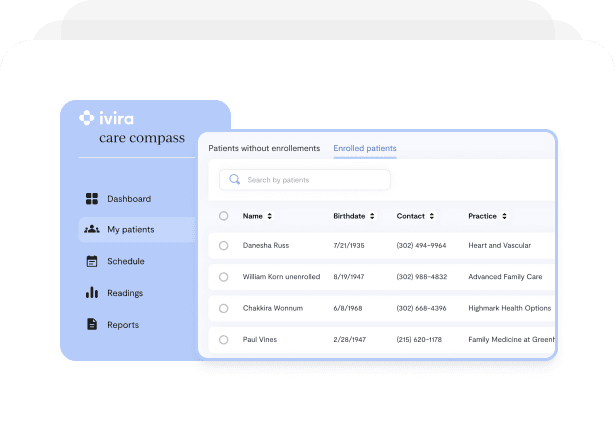Click the Dashboard grid icon
The image size is (615, 421).
coord(92,199)
